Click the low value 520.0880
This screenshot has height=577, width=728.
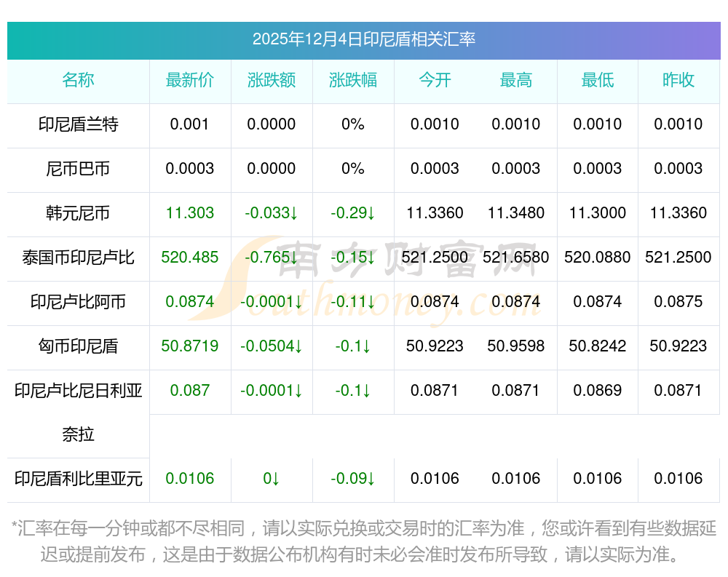point(598,257)
